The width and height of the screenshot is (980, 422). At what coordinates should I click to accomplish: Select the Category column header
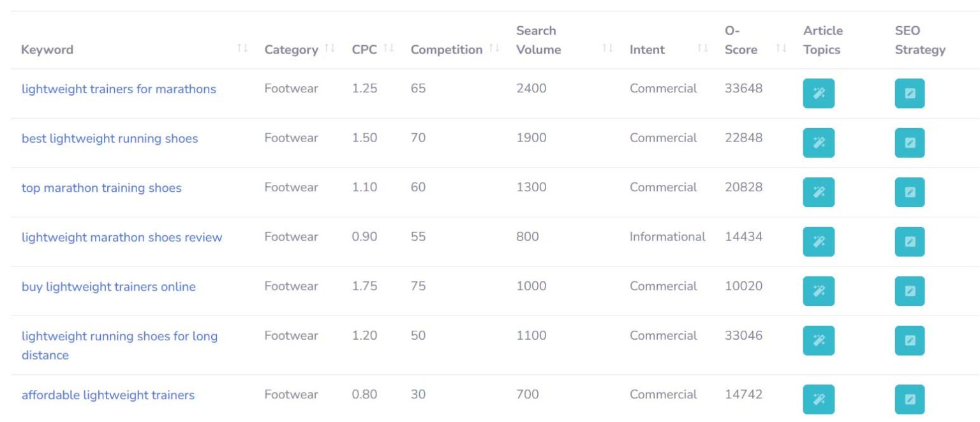(290, 49)
